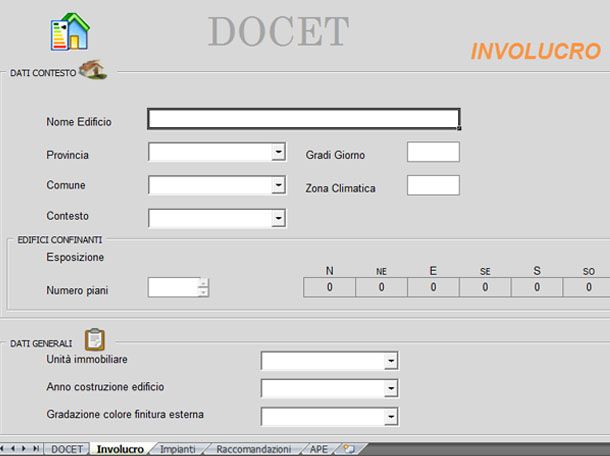Image resolution: width=610 pixels, height=456 pixels.
Task: Click the house icon beside DATI CONTESTO
Action: click(93, 70)
